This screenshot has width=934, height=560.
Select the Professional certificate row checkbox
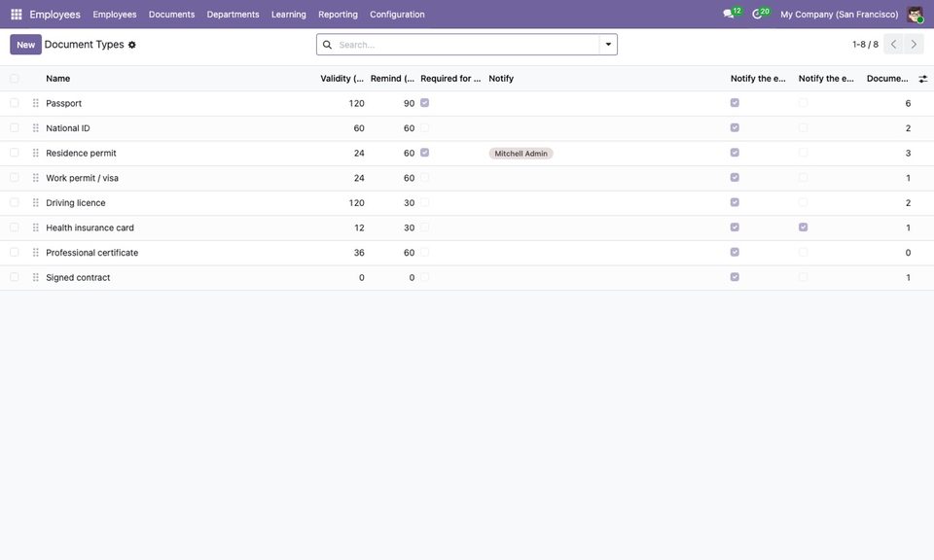click(15, 253)
